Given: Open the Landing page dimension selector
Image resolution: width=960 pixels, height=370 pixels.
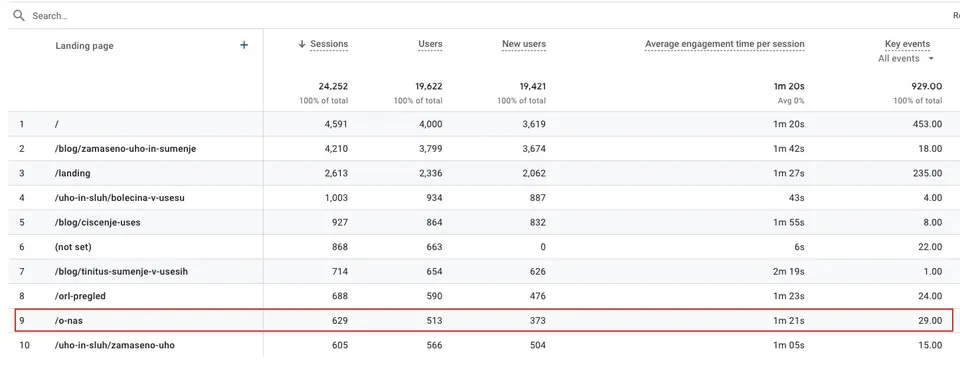Looking at the screenshot, I should 84,46.
